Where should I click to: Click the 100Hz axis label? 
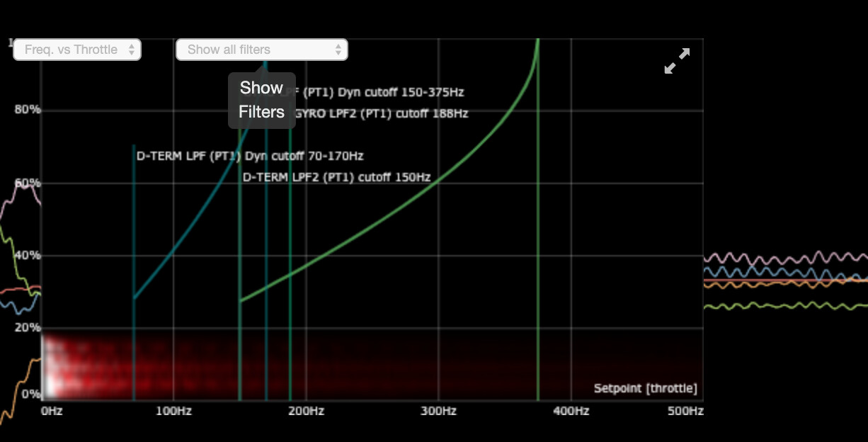pos(174,411)
